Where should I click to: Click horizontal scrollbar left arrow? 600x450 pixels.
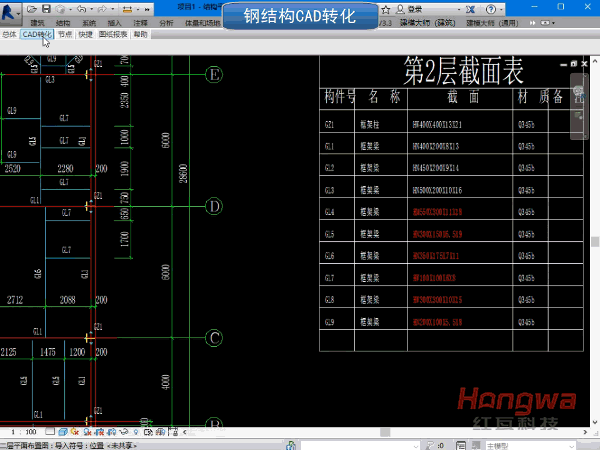184,432
